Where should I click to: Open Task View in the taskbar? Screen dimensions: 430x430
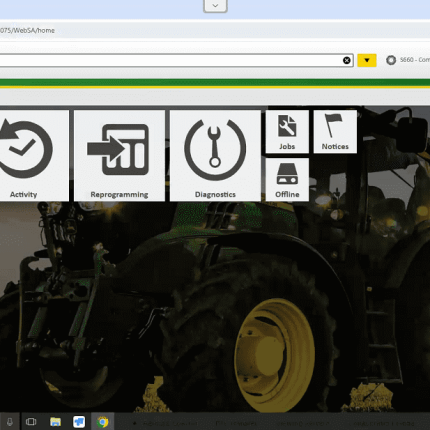pyautogui.click(x=31, y=422)
